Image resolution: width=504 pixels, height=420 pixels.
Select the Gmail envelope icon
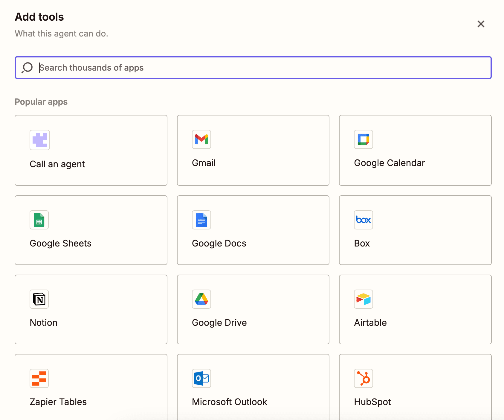[201, 139]
